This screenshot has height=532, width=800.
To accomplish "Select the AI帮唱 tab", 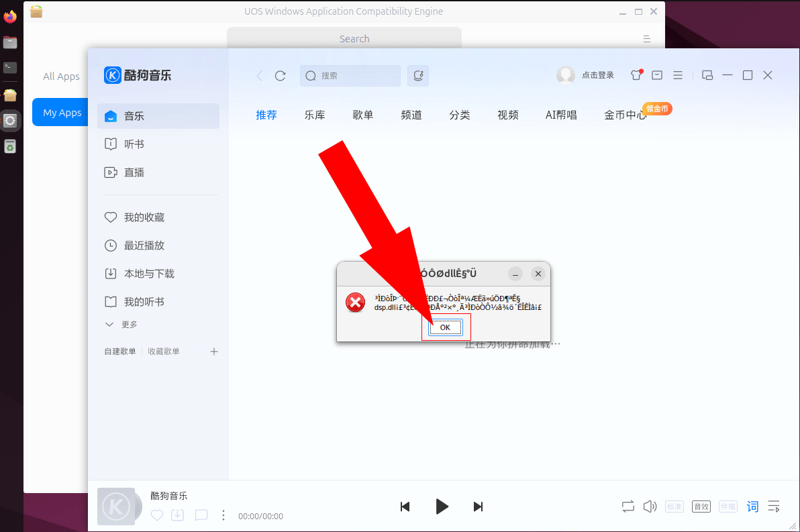I will [561, 115].
